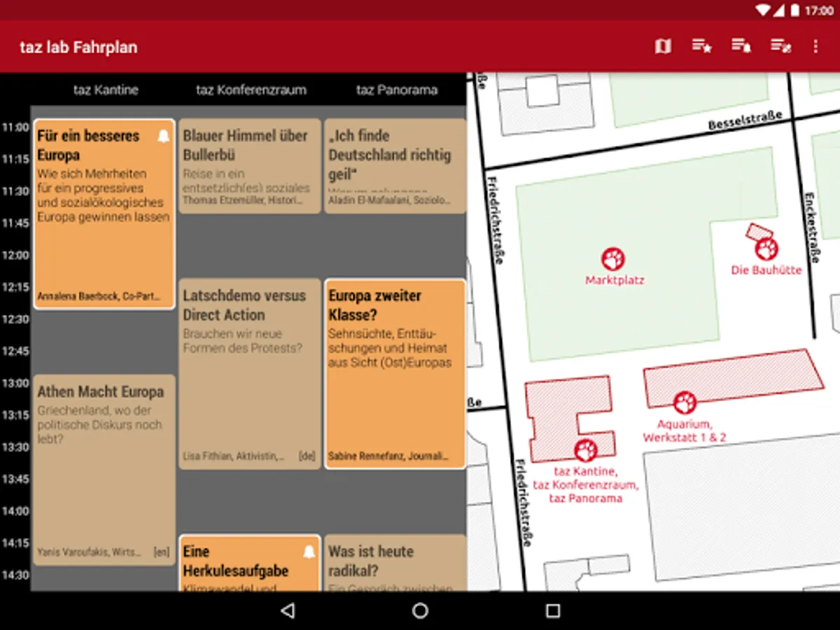Open session Athen Macht Europa

pyautogui.click(x=104, y=470)
